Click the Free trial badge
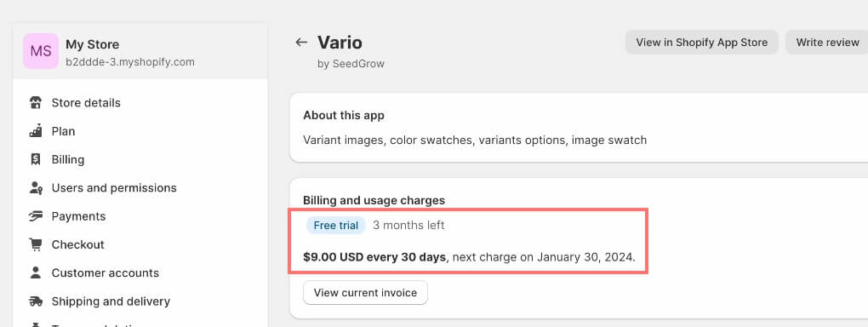 pos(336,226)
